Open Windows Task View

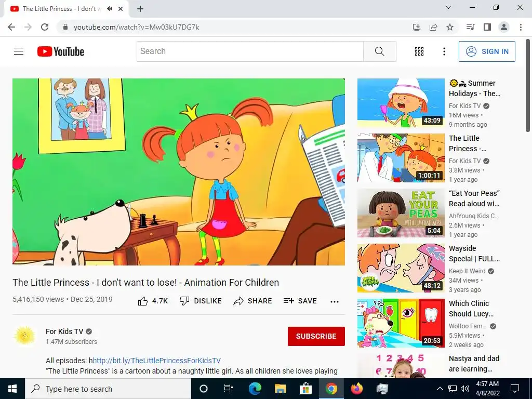tap(229, 389)
